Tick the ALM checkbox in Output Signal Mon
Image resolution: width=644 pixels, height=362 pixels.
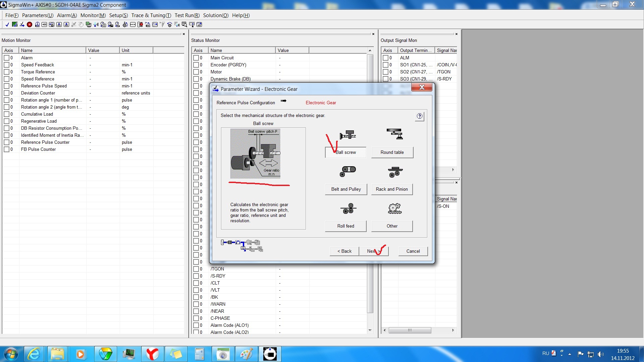pyautogui.click(x=385, y=58)
